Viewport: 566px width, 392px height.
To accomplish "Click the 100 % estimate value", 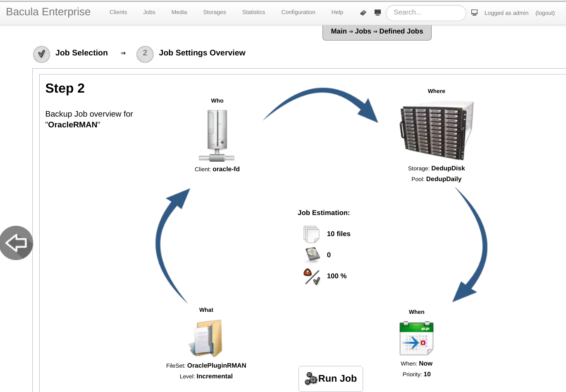I will point(337,276).
